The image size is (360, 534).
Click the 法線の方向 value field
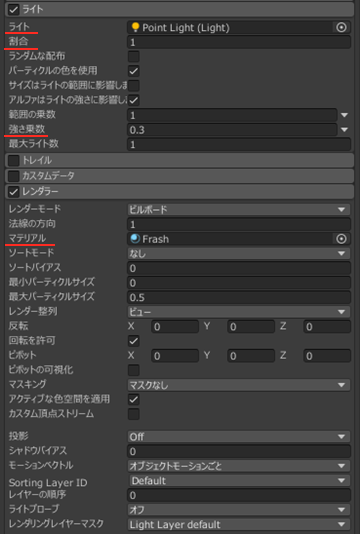[239, 224]
